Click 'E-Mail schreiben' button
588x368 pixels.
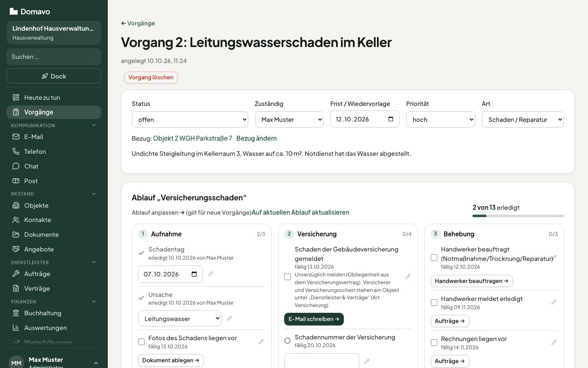(314, 319)
